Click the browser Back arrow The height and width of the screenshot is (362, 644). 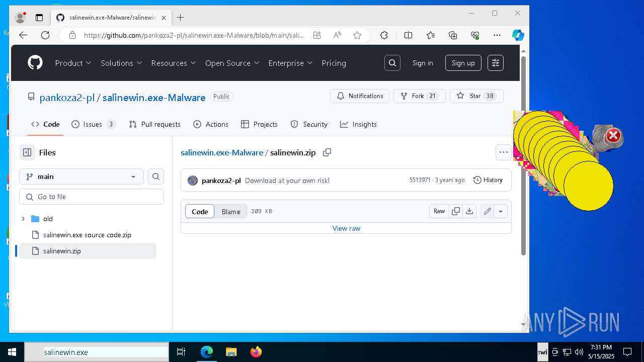coord(23,35)
